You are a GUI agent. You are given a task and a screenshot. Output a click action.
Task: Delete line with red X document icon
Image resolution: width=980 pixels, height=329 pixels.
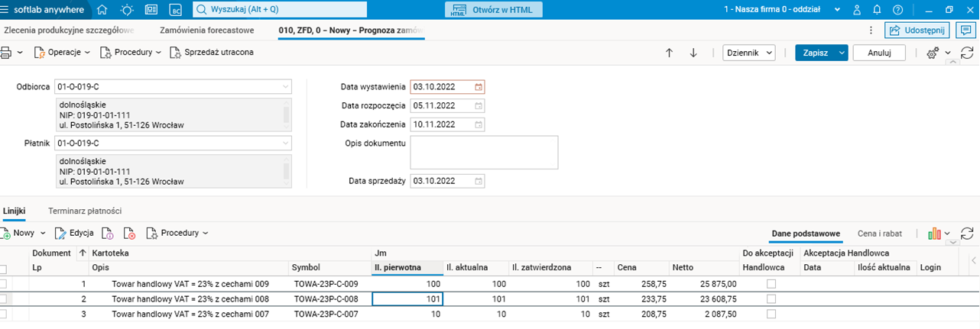click(x=129, y=233)
